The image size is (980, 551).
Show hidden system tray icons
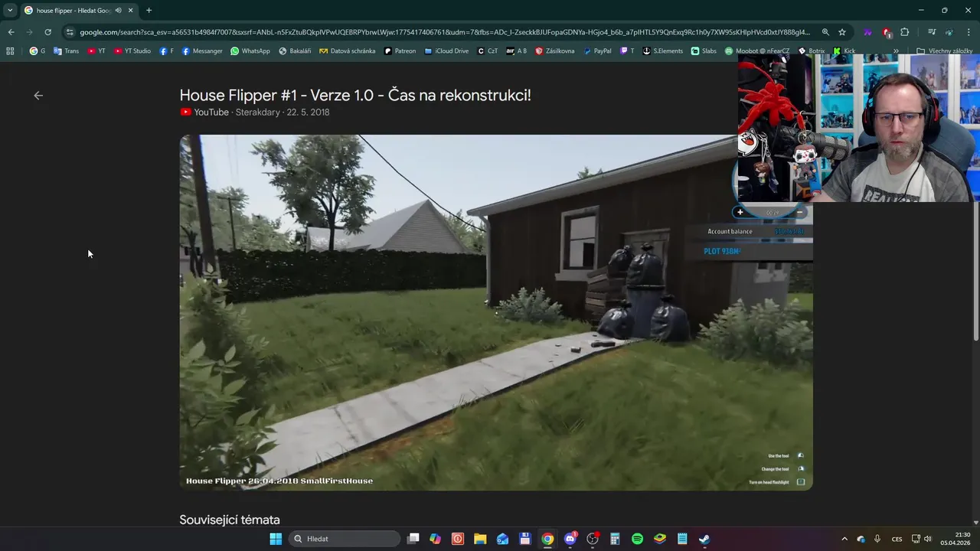point(844,539)
